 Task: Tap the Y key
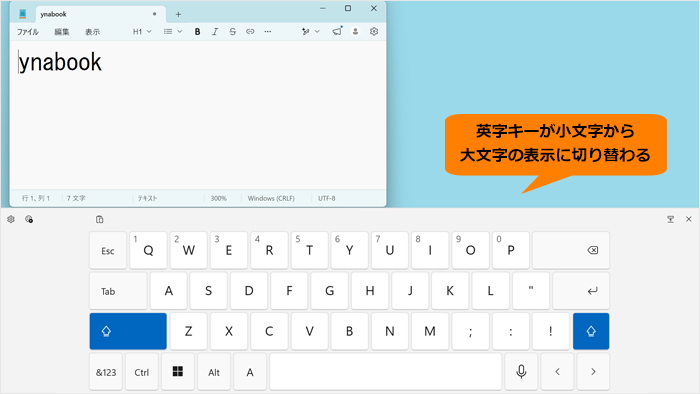click(350, 250)
